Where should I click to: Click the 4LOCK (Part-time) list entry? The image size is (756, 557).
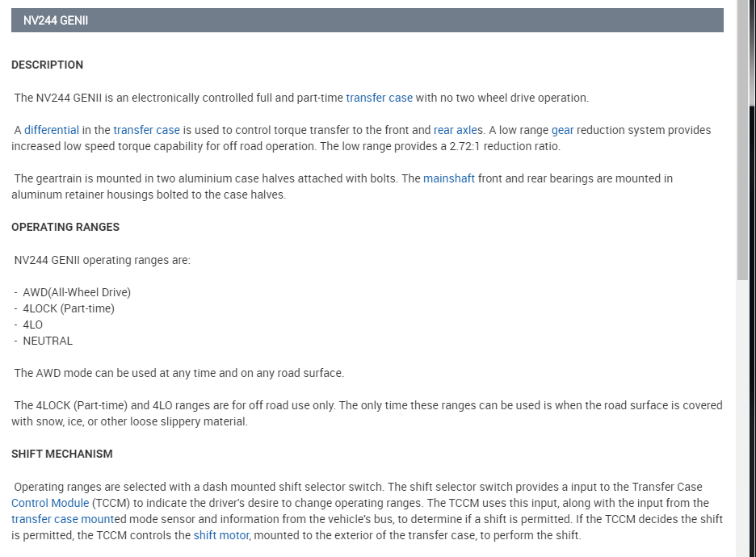coord(68,308)
